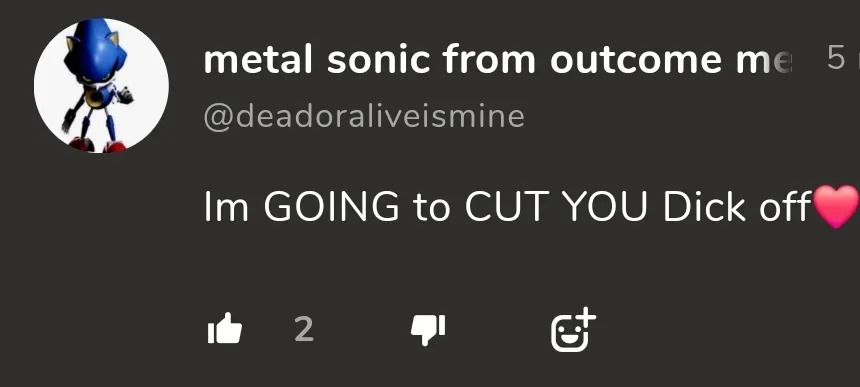Image resolution: width=860 pixels, height=387 pixels.
Task: Like the comment with the thumbs-up icon
Action: point(225,328)
